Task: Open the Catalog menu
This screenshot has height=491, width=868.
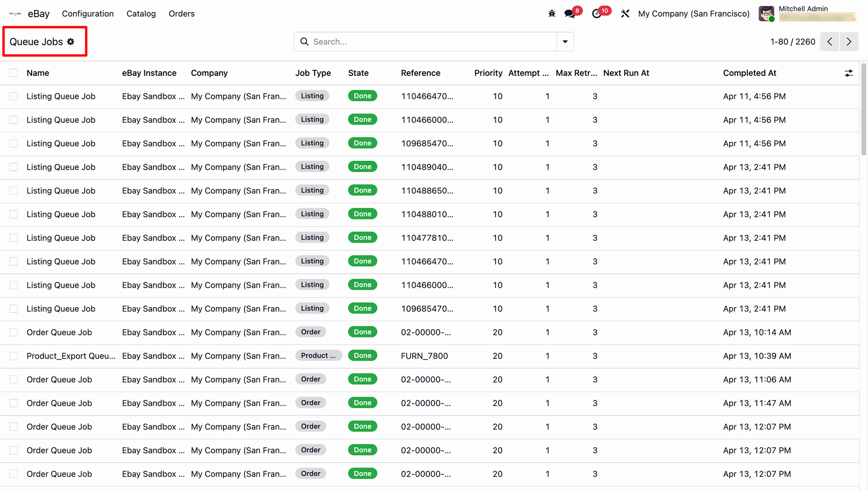Action: 141,14
